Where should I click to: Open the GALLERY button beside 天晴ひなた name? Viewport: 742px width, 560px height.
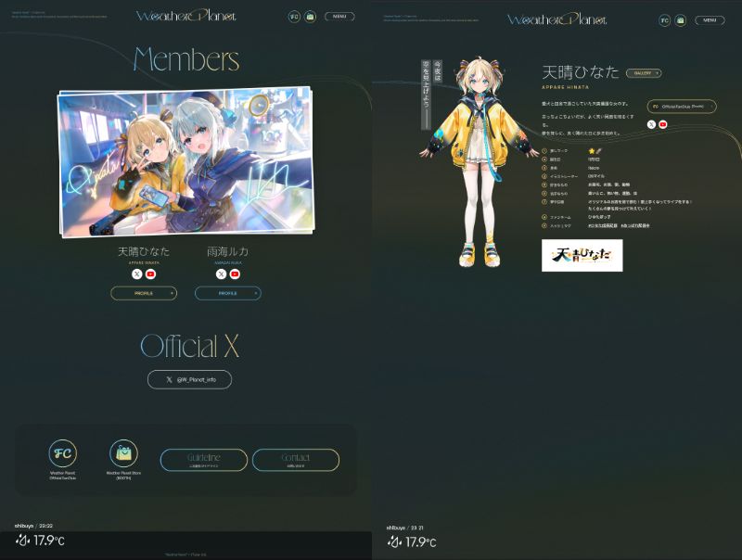644,73
